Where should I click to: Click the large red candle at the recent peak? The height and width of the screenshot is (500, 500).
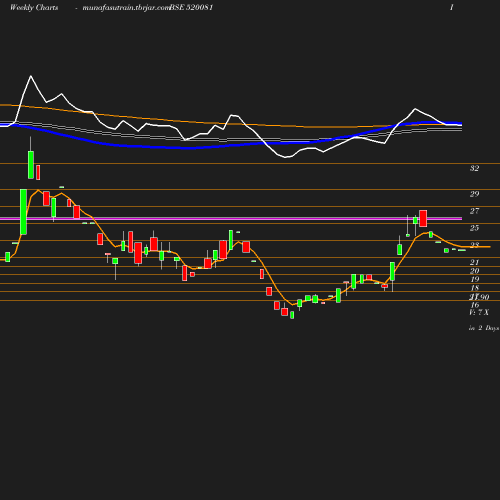click(423, 219)
